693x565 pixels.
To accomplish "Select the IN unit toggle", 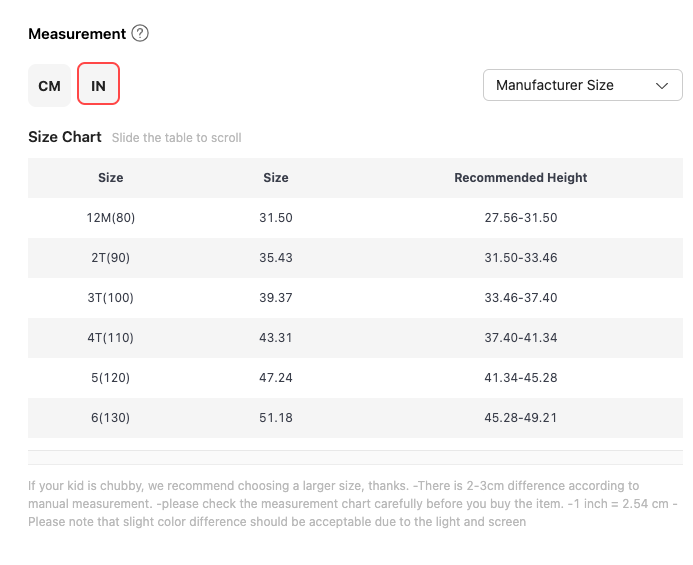I will coord(98,85).
